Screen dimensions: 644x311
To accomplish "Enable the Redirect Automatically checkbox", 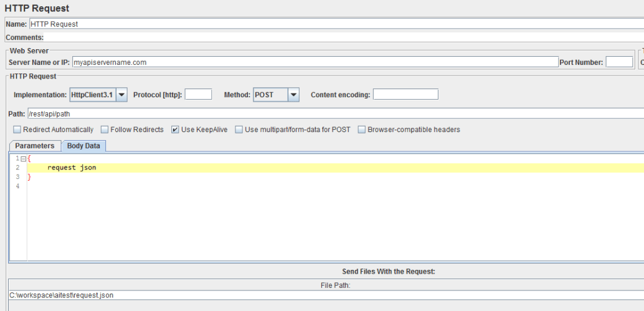I will (x=17, y=130).
